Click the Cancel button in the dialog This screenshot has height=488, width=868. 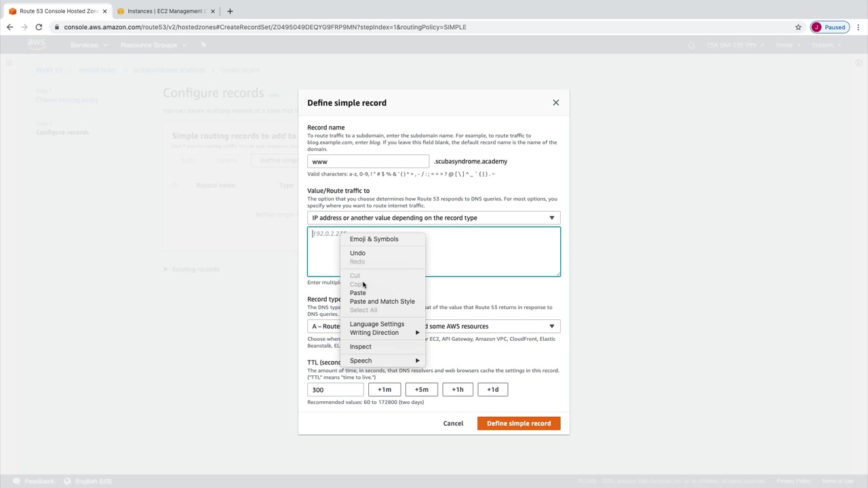coord(453,424)
